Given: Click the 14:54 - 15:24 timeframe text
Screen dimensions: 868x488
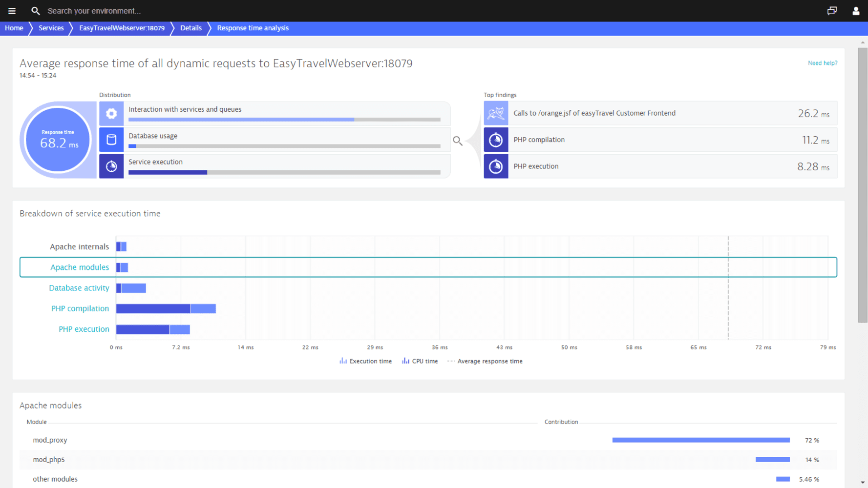Looking at the screenshot, I should (38, 76).
